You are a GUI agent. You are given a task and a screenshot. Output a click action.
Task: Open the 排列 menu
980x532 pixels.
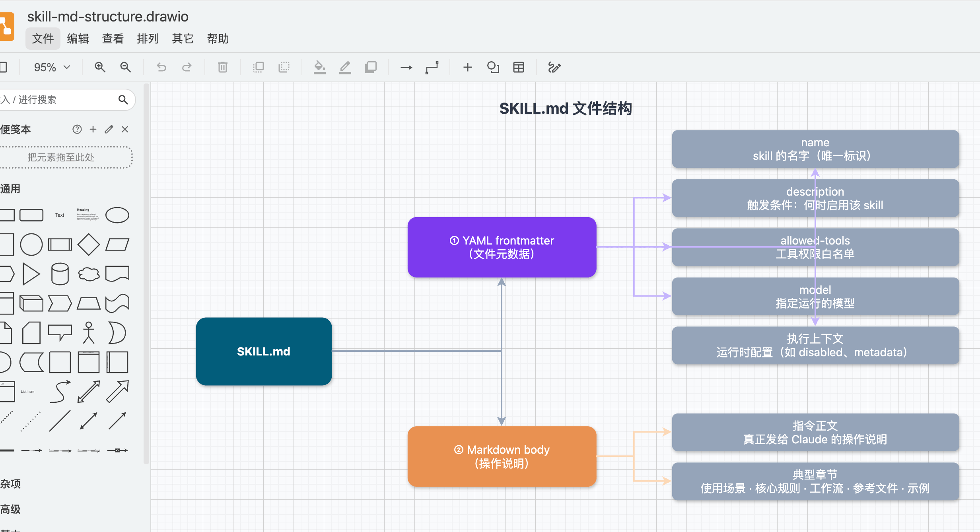[148, 39]
